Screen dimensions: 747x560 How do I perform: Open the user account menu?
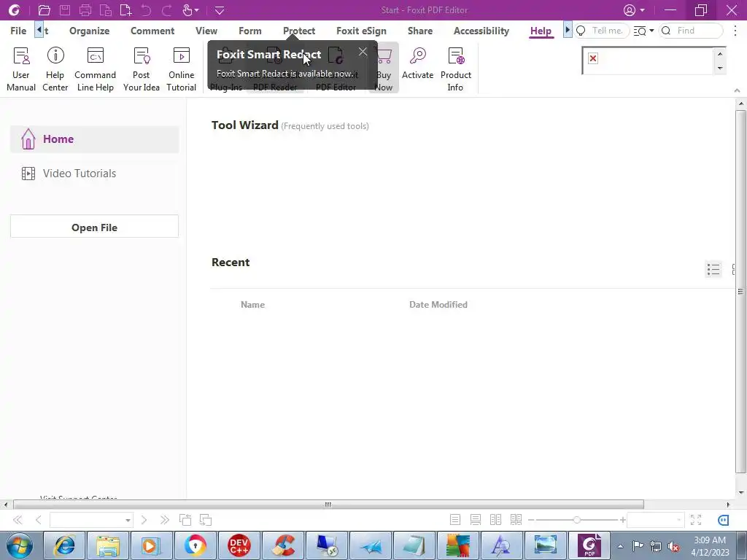click(x=634, y=10)
